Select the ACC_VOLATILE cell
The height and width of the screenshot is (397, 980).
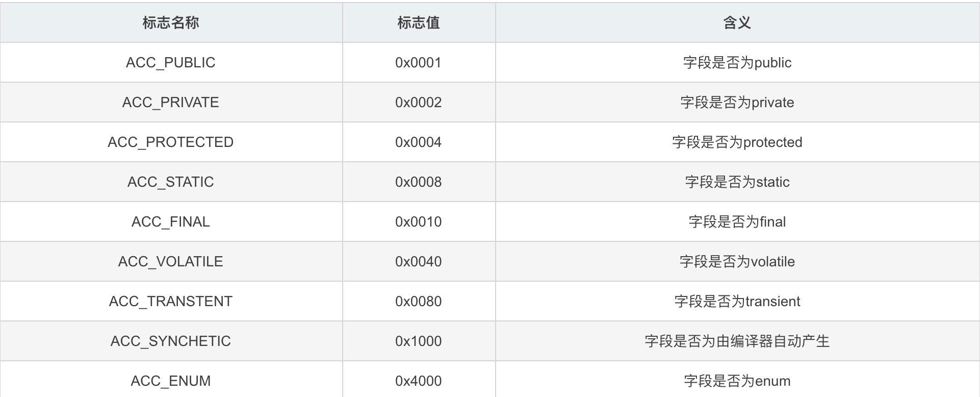pyautogui.click(x=171, y=261)
